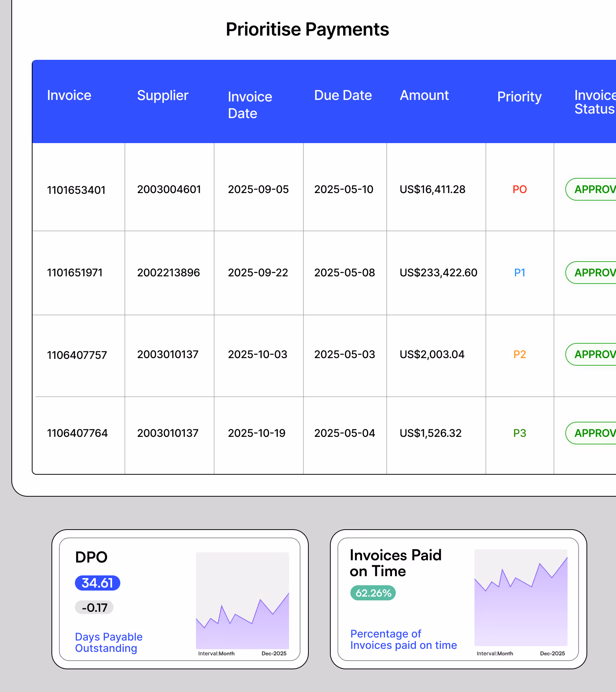Click Approved status badge for invoice 1106407764
616x692 pixels.
[x=591, y=433]
